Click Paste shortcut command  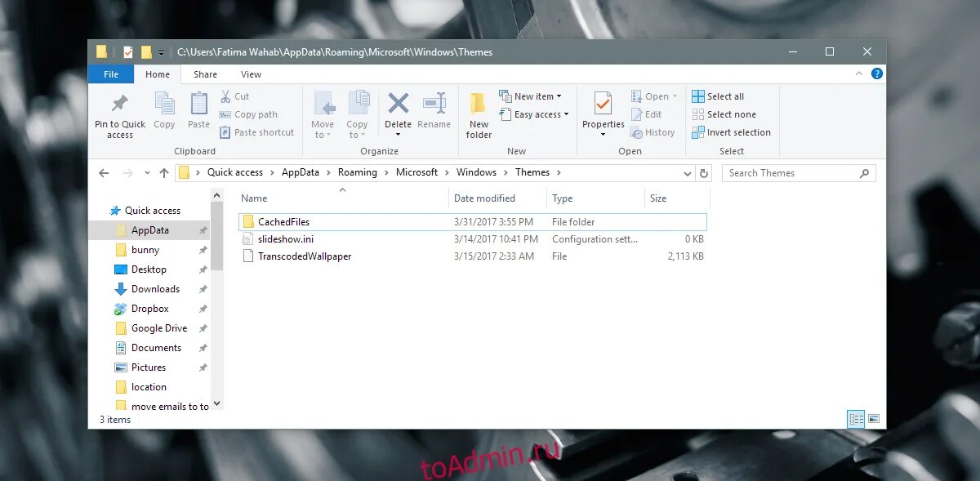(256, 132)
